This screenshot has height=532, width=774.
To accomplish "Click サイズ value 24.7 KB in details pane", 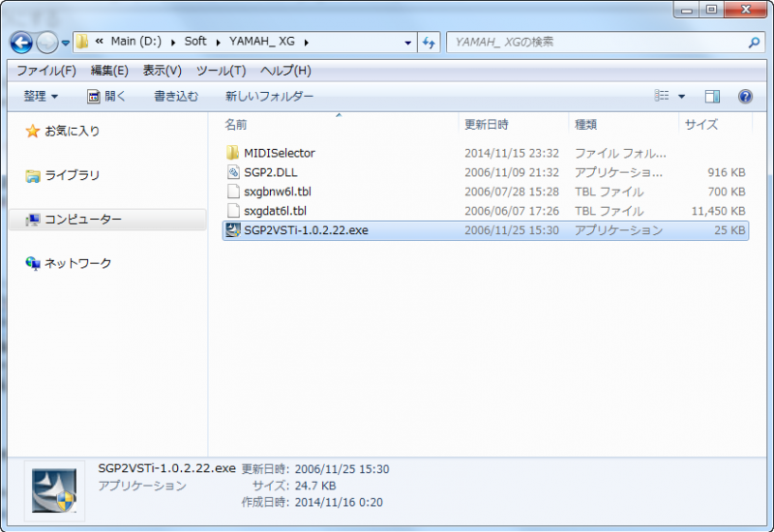I will pos(315,486).
